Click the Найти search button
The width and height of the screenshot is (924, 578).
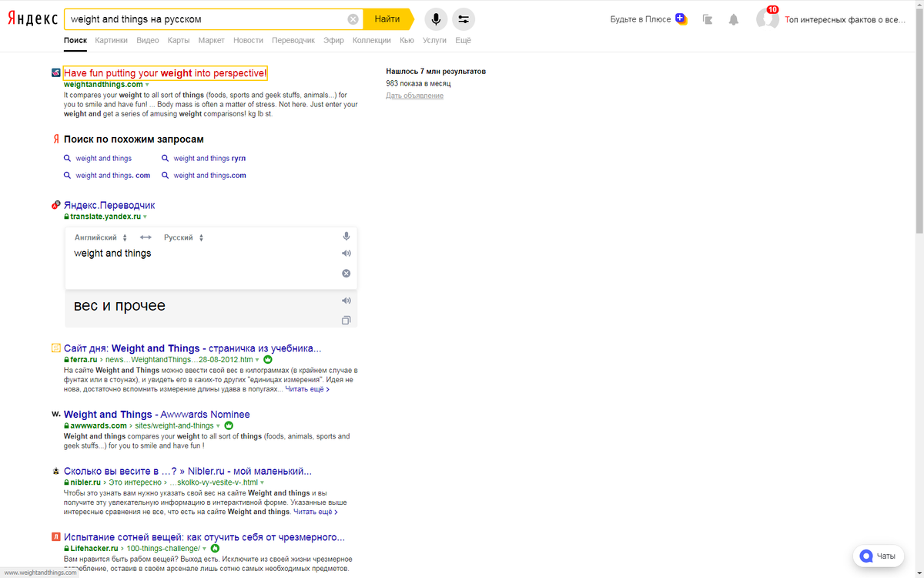(388, 19)
